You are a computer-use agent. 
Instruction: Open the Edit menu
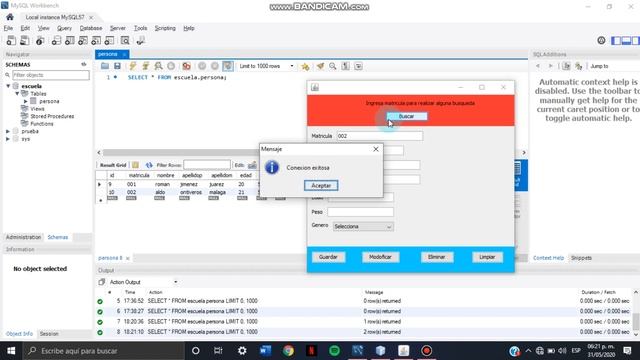[x=25, y=28]
